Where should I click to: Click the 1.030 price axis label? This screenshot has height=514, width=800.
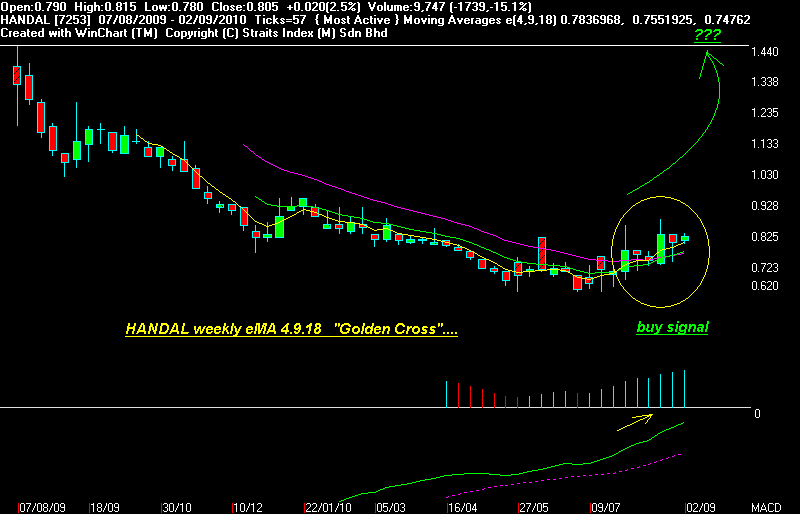click(765, 175)
